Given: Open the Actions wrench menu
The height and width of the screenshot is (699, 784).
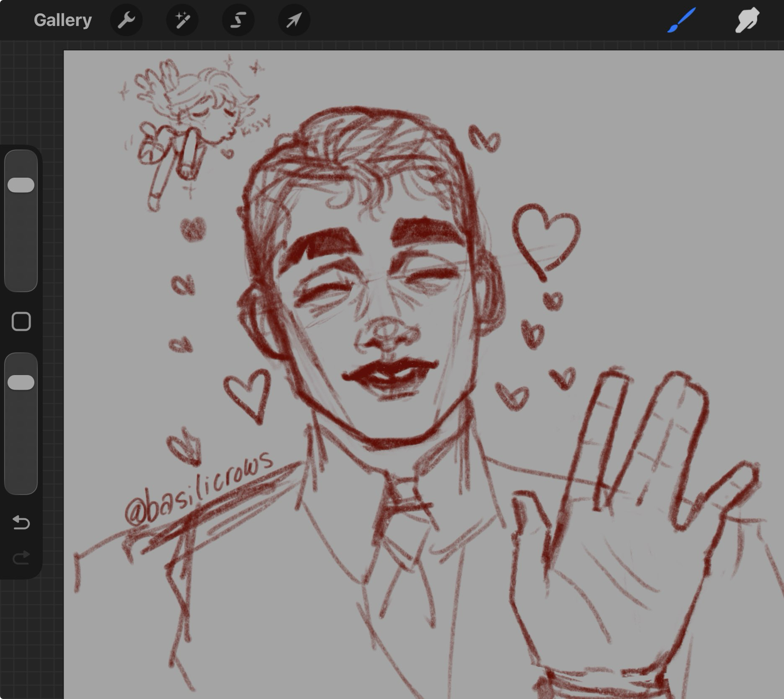Looking at the screenshot, I should tap(126, 20).
